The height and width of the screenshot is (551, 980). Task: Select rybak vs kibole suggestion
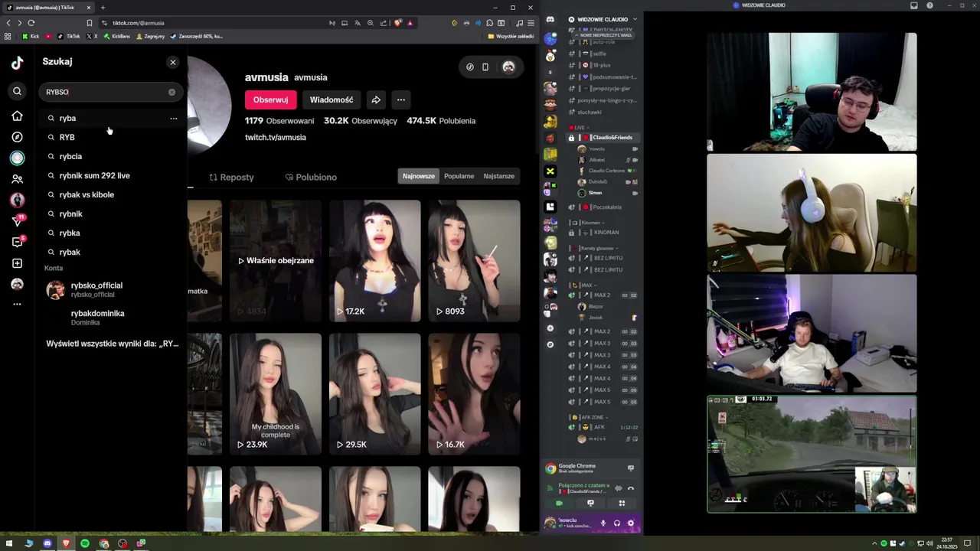click(x=113, y=195)
